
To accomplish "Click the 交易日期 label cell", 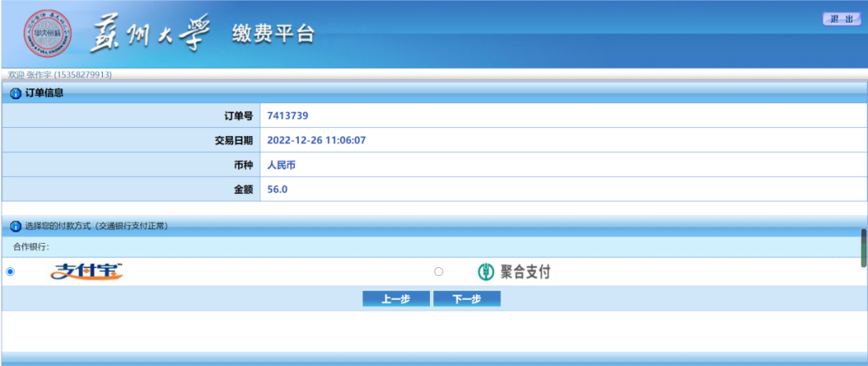I will (131, 140).
